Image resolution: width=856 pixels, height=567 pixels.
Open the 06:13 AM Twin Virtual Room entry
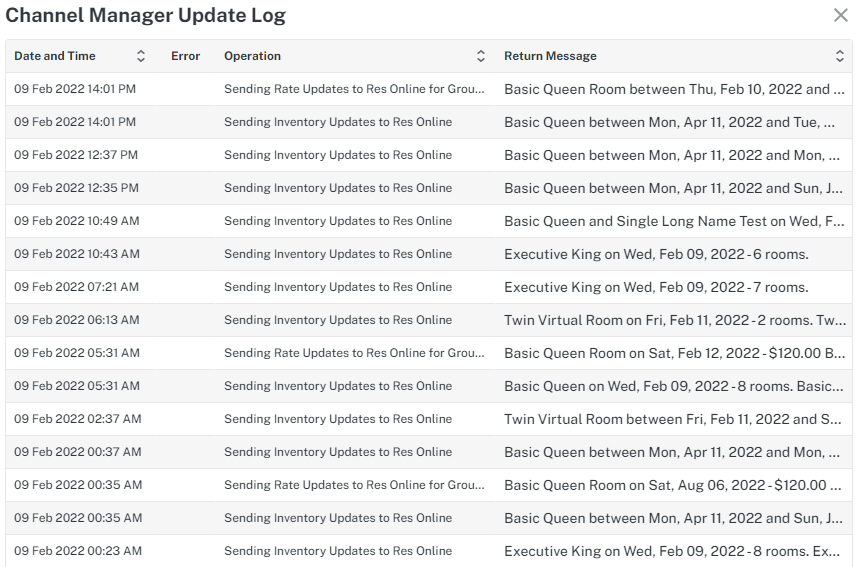pyautogui.click(x=429, y=320)
